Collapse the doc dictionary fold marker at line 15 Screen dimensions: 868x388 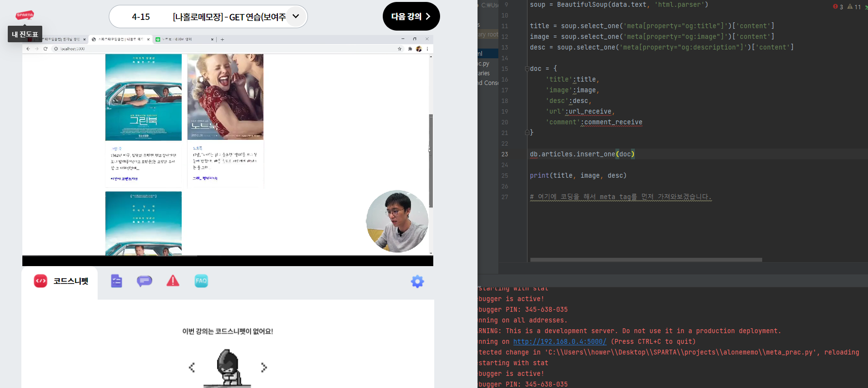527,69
